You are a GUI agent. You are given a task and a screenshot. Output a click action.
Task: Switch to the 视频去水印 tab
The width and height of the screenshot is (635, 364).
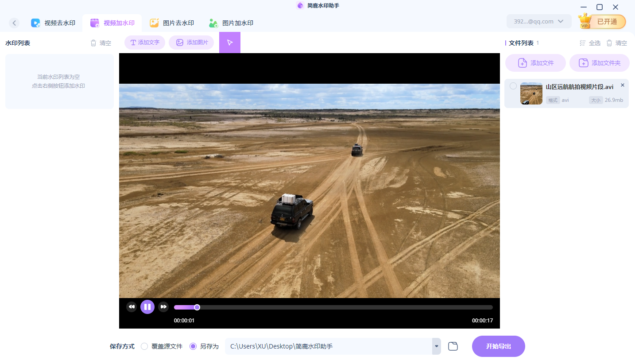(x=53, y=23)
